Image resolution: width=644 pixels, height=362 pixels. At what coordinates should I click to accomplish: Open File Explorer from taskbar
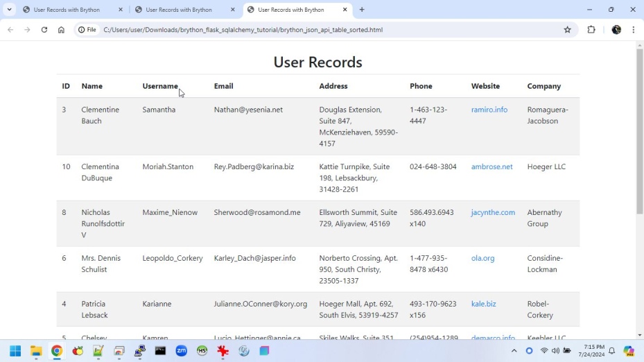point(36,351)
